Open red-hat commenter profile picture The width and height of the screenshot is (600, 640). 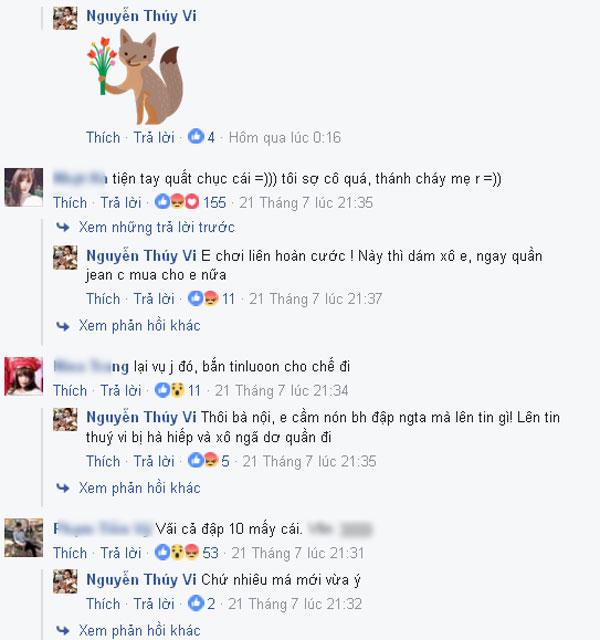(23, 376)
